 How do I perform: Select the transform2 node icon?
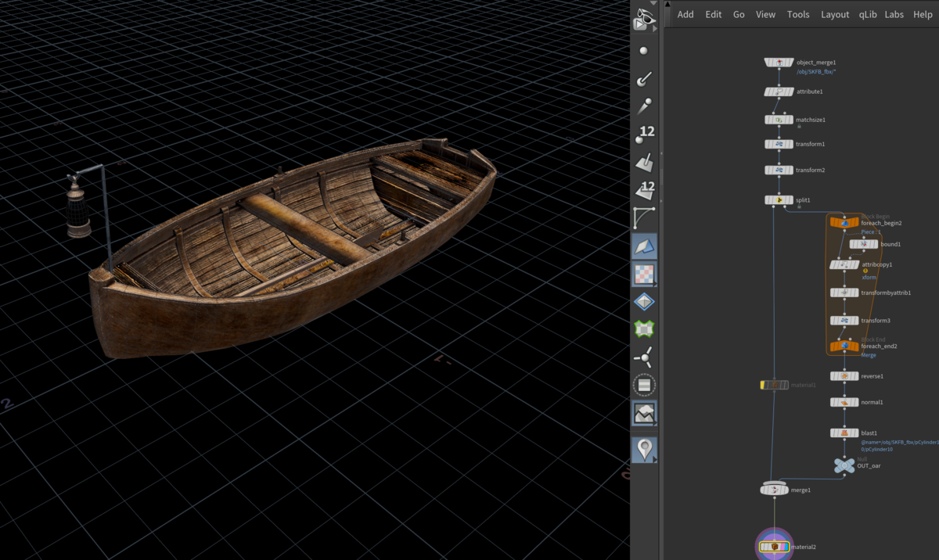(x=779, y=170)
